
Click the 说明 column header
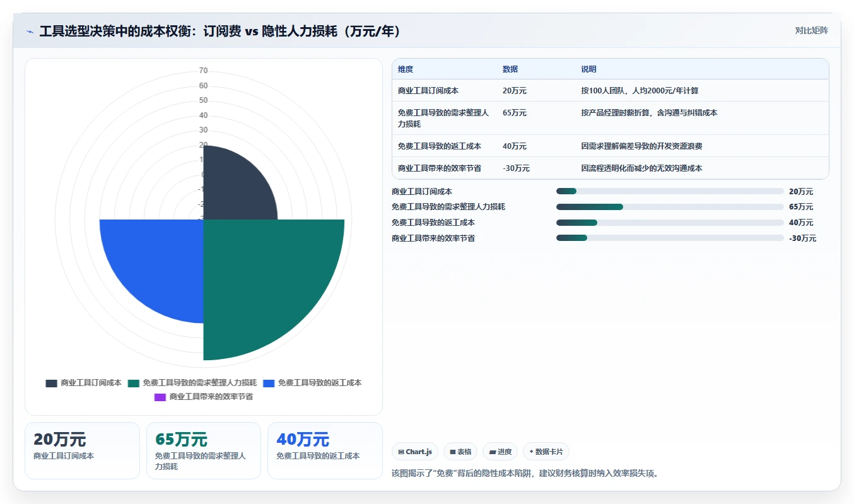pyautogui.click(x=588, y=69)
